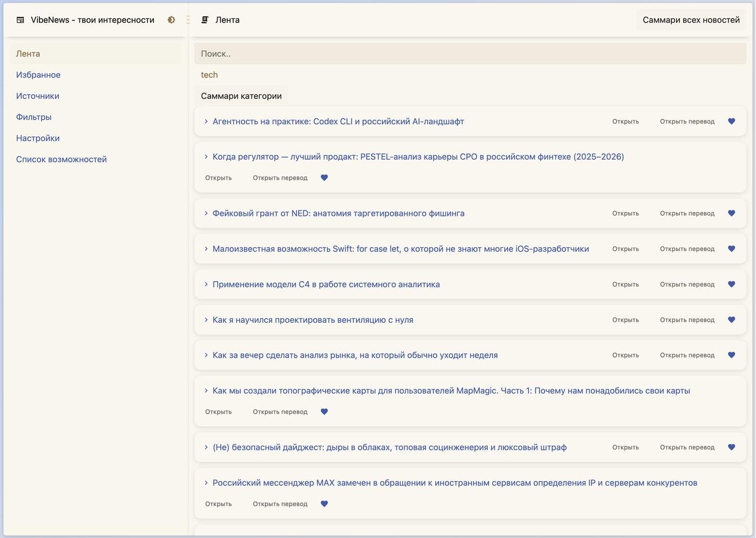The width and height of the screenshot is (756, 538).
Task: Click the VibeNews logo icon
Action: (21, 20)
